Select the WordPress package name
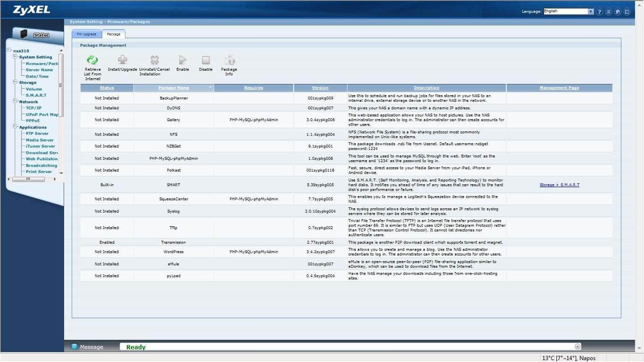Screen dimensions: 644x362 173,252
